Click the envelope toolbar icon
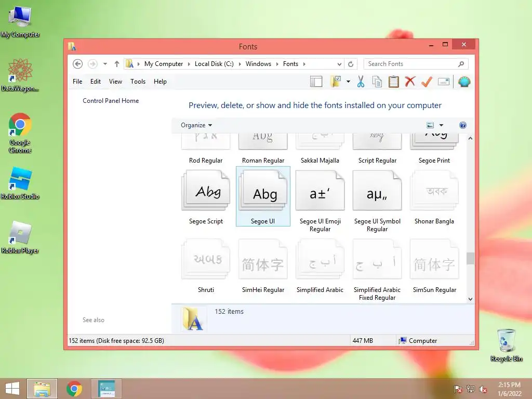Image resolution: width=532 pixels, height=399 pixels. [444, 82]
